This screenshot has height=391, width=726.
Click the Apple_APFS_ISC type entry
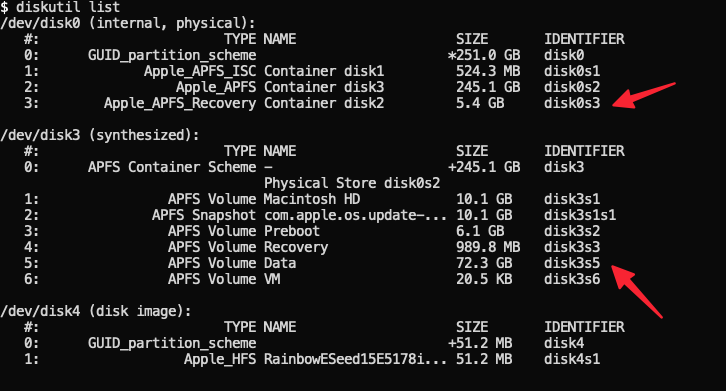coord(200,71)
